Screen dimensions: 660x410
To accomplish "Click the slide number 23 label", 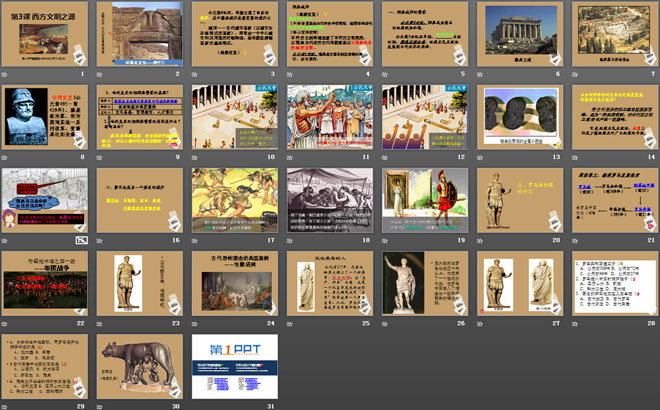I will click(x=176, y=323).
